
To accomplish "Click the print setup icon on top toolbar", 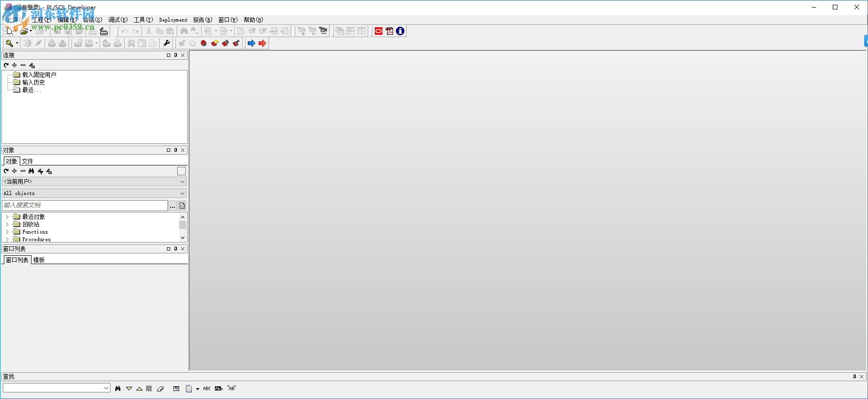I will pyautogui.click(x=104, y=31).
